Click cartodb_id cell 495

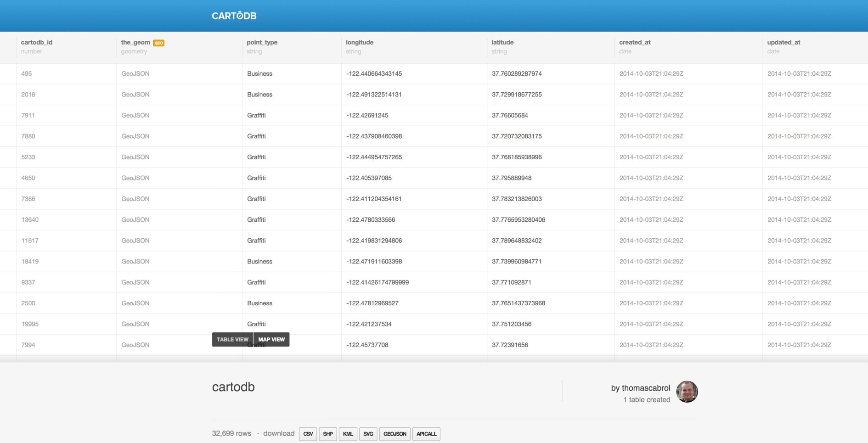tap(27, 73)
